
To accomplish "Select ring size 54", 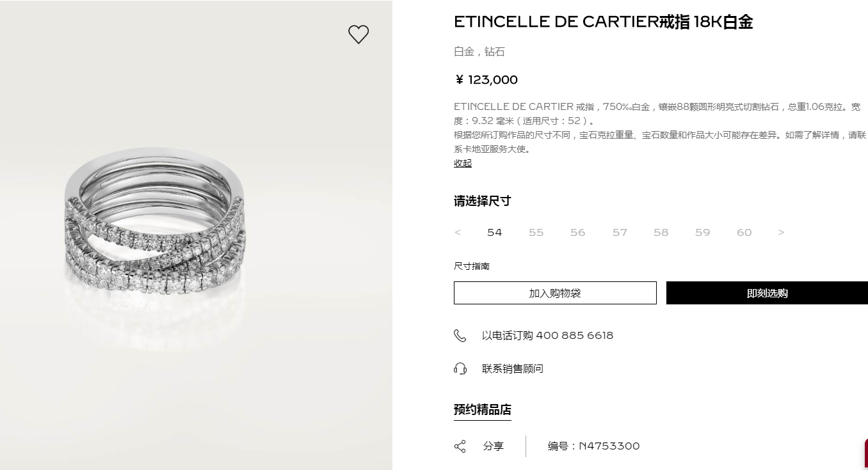I will (x=494, y=232).
